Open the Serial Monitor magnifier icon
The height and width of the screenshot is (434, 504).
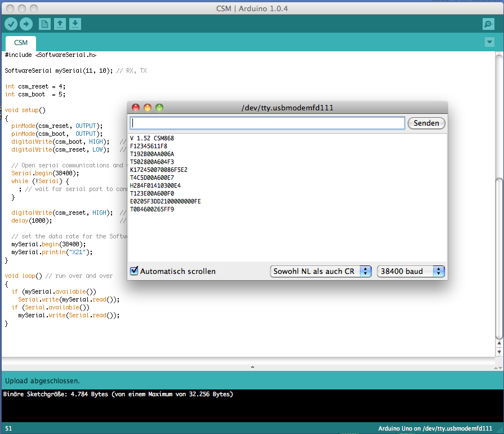point(488,24)
